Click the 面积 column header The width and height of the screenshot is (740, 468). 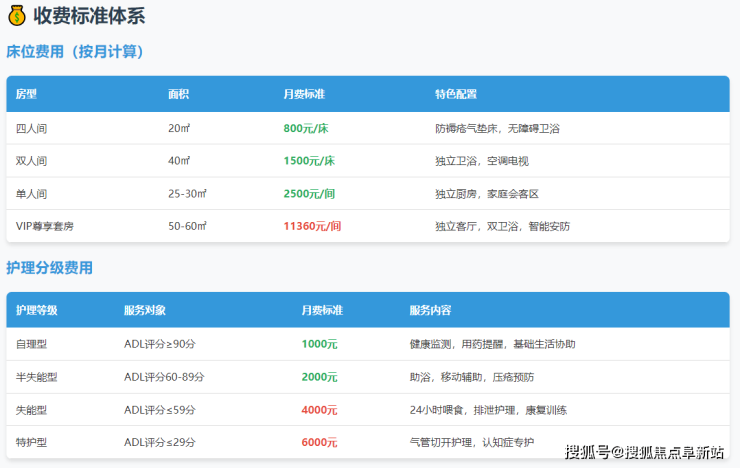click(x=179, y=94)
